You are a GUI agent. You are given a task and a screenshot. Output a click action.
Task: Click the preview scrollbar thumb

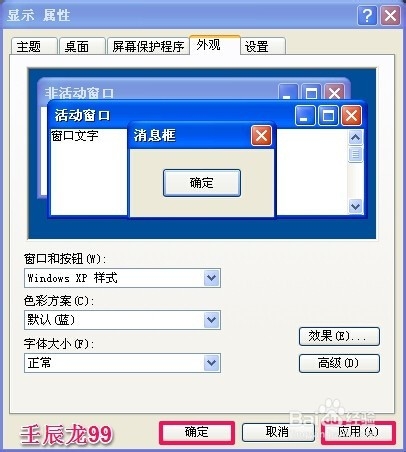pos(355,154)
